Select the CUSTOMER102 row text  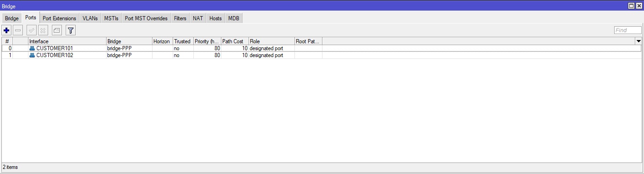pos(55,55)
